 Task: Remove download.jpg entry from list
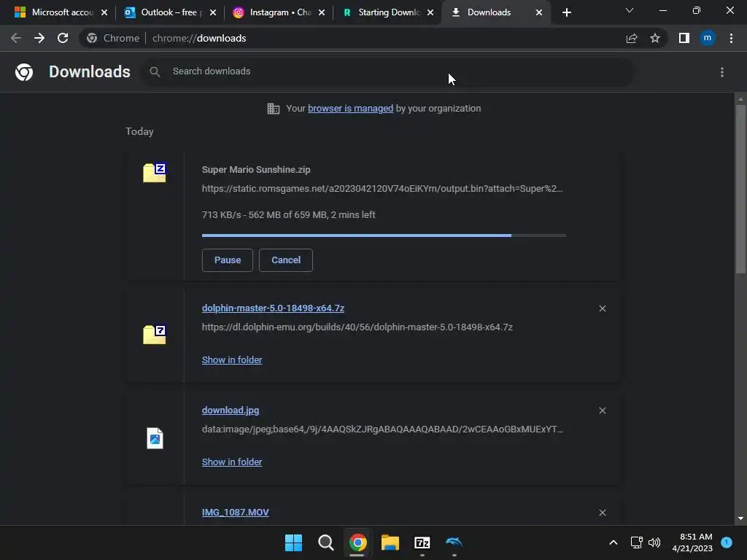coord(603,411)
